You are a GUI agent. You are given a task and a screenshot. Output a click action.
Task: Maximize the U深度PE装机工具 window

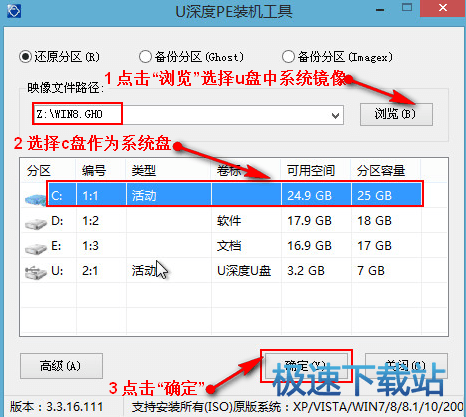coord(407,8)
